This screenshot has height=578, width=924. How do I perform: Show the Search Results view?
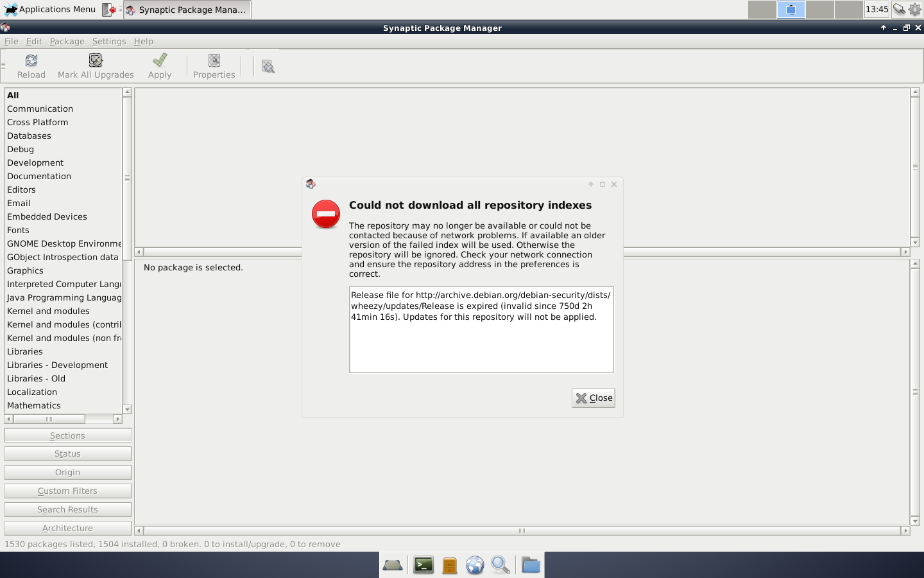pos(68,509)
